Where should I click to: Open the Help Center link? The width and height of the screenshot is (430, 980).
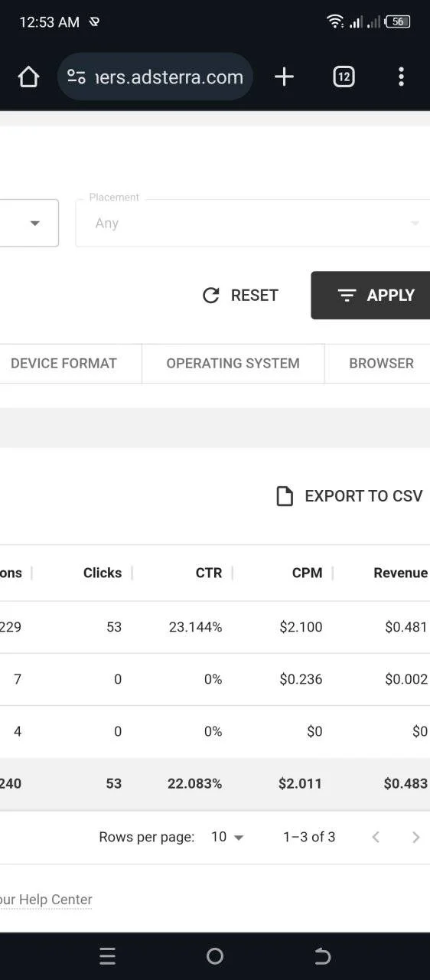coord(46,900)
